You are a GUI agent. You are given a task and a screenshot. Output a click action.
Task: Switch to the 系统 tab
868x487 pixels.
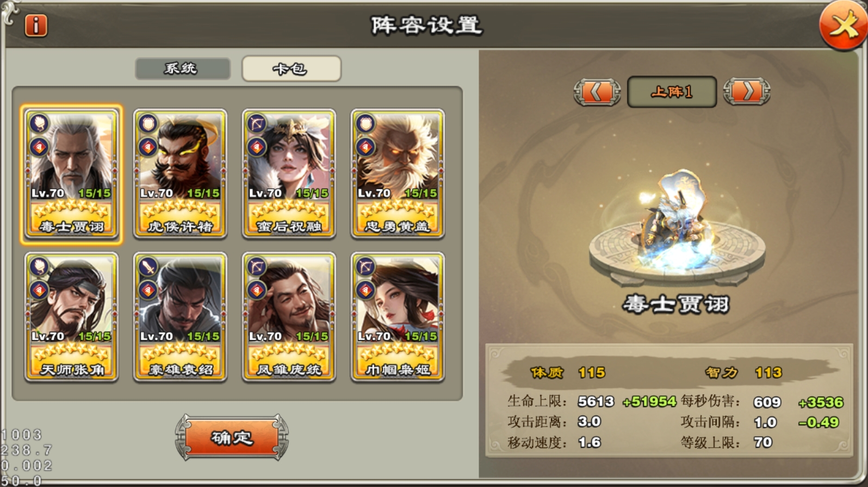pyautogui.click(x=183, y=68)
